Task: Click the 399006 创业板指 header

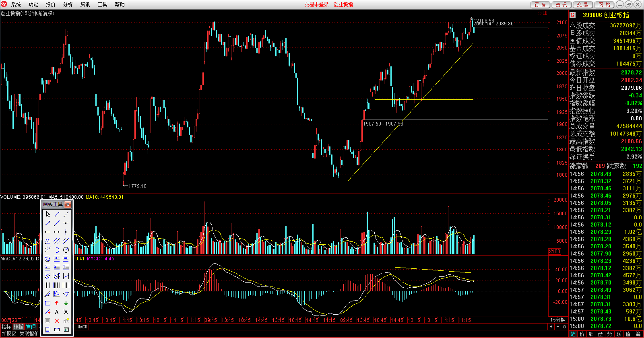Action: [606, 15]
